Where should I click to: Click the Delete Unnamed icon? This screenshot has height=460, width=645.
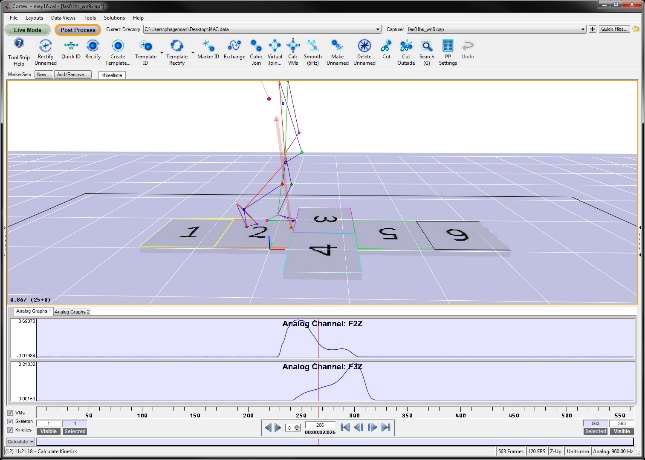click(x=363, y=46)
